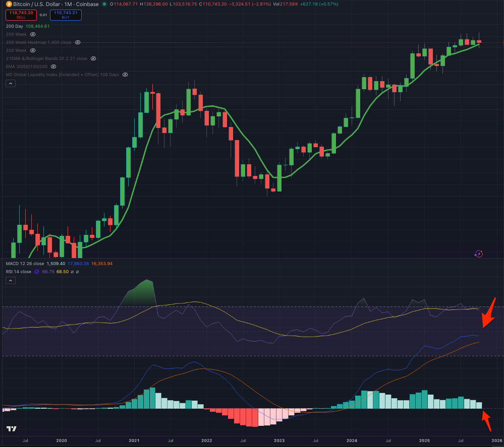The width and height of the screenshot is (504, 447).
Task: Click the red SELL 110,743.20 button
Action: [21, 15]
